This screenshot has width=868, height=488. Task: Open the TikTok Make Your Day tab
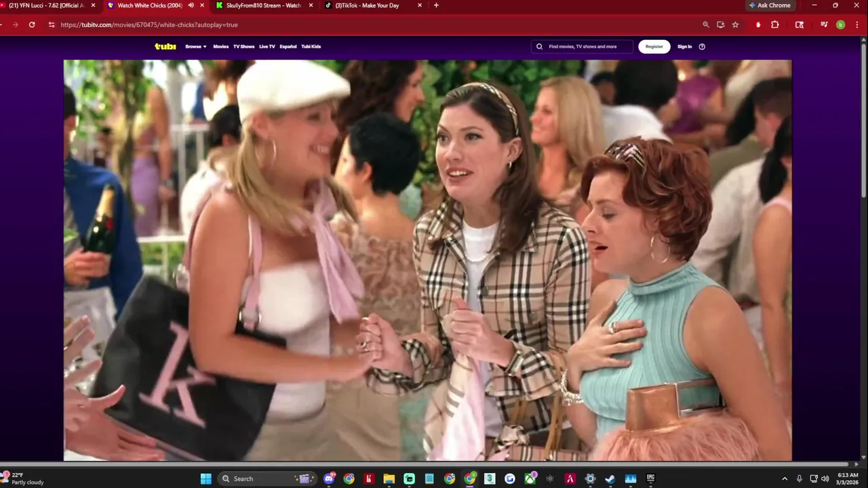click(366, 5)
